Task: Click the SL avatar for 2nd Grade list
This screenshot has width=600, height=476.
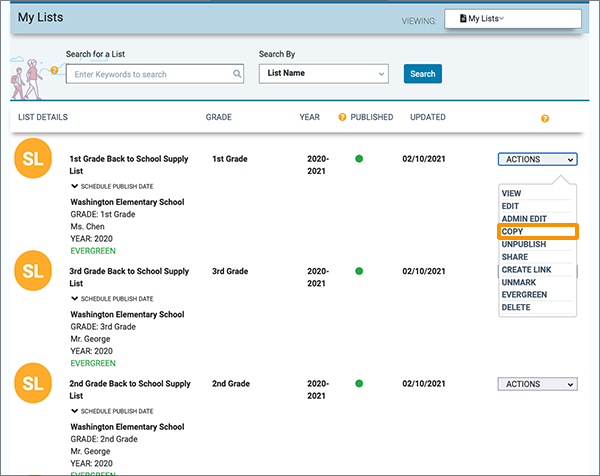Action: (33, 383)
